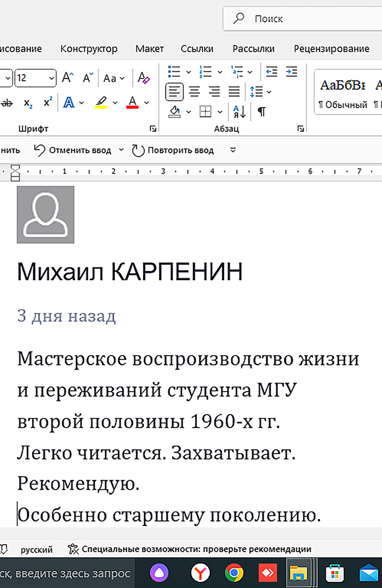Click Повторить ввод redo button
382x588 pixels.
point(173,150)
